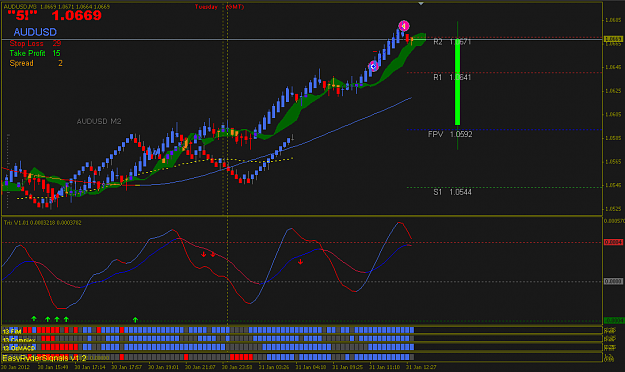The width and height of the screenshot is (625, 372).
Task: Click the 31 Jan 09:25 time axis label
Action: point(347,367)
